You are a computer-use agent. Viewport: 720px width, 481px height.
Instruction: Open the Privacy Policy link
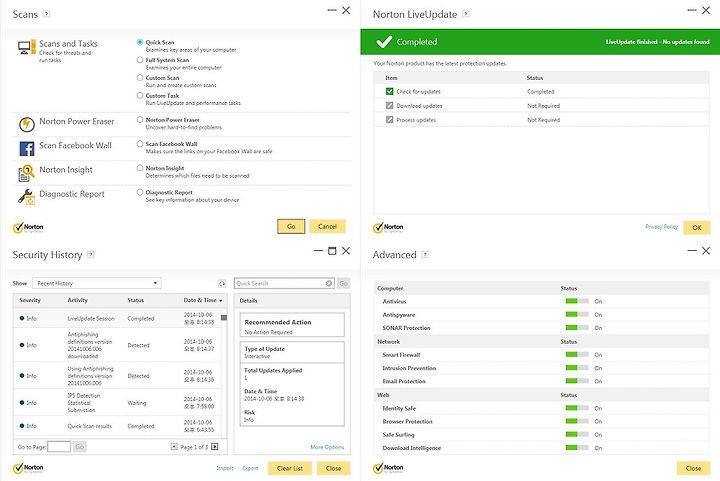(661, 227)
